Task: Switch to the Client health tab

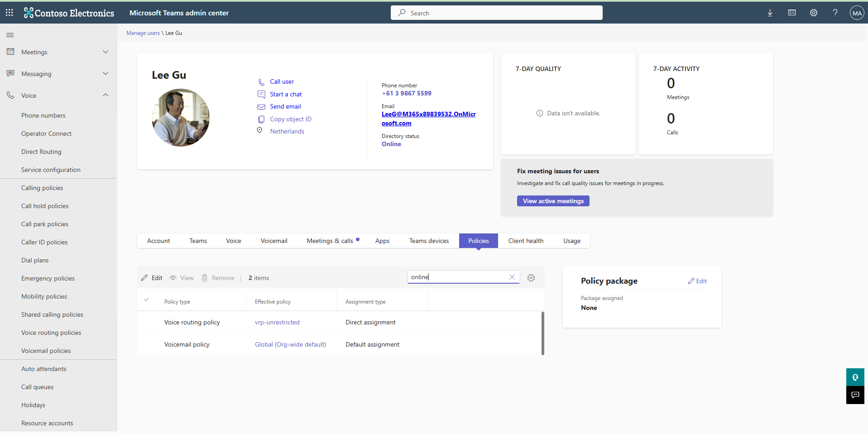Action: (x=526, y=241)
